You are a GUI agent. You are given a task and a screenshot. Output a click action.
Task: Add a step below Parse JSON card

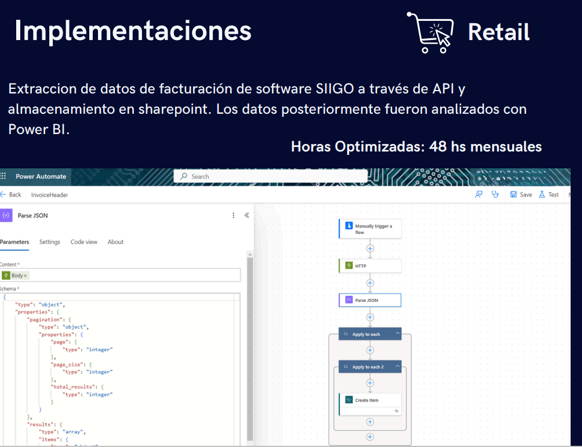coord(370,317)
